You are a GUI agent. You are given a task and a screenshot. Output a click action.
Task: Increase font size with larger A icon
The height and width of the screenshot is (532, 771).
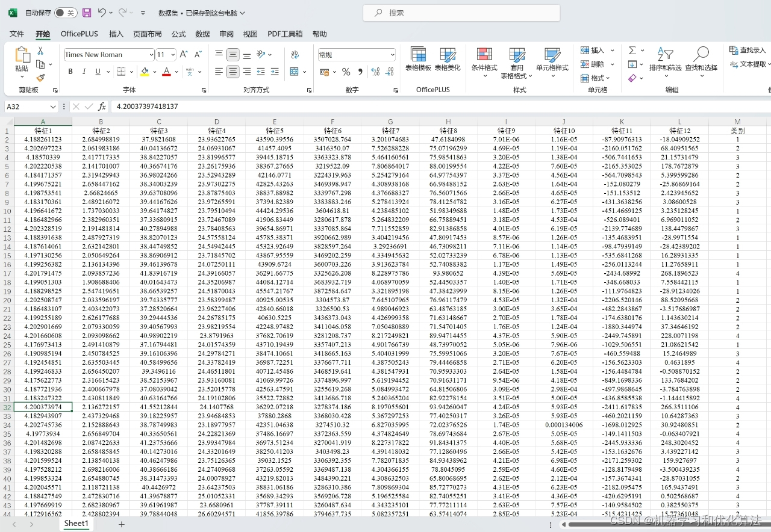[x=184, y=55]
